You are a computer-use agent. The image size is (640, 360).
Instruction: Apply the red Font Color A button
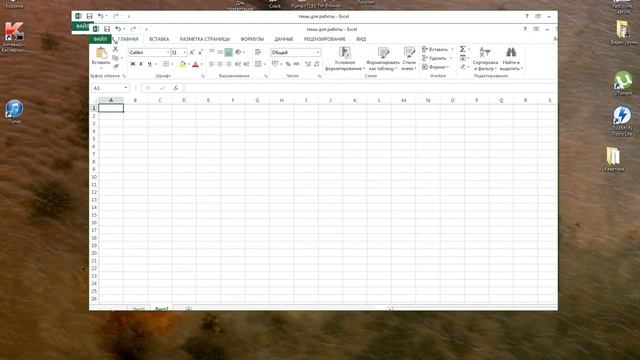point(195,64)
